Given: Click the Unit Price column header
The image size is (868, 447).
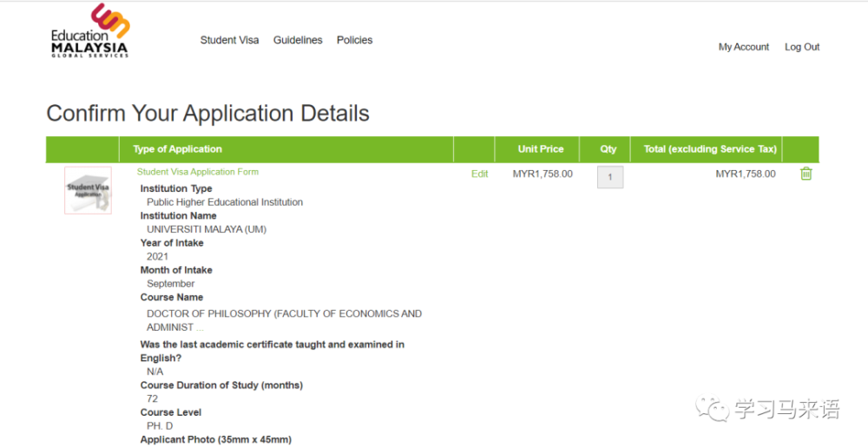Looking at the screenshot, I should coord(540,149).
